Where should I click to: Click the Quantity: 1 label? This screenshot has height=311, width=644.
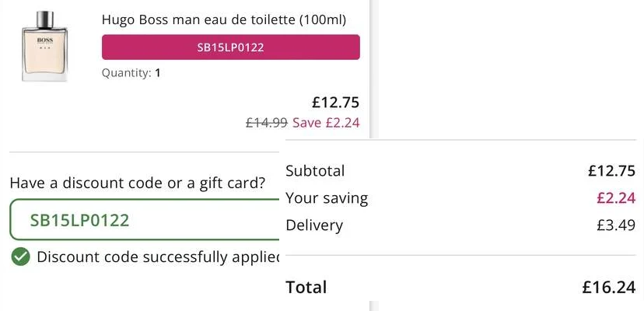click(x=131, y=73)
